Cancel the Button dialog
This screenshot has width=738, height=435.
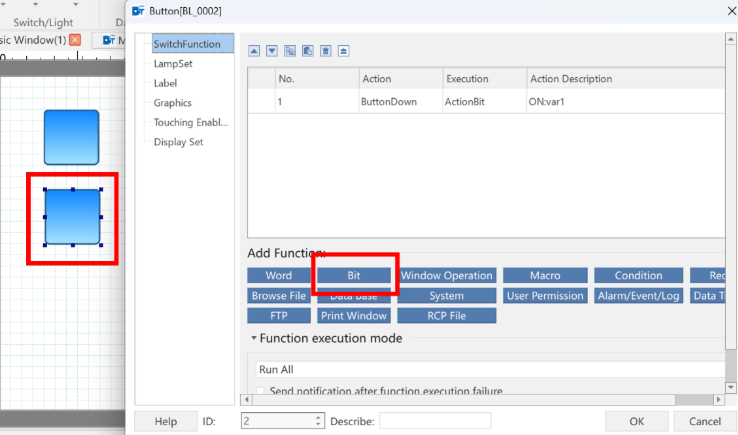(x=705, y=421)
